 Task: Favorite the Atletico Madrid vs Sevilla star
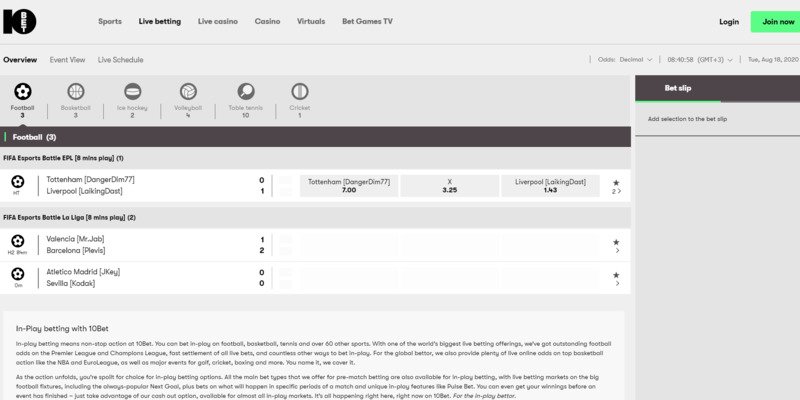click(616, 275)
